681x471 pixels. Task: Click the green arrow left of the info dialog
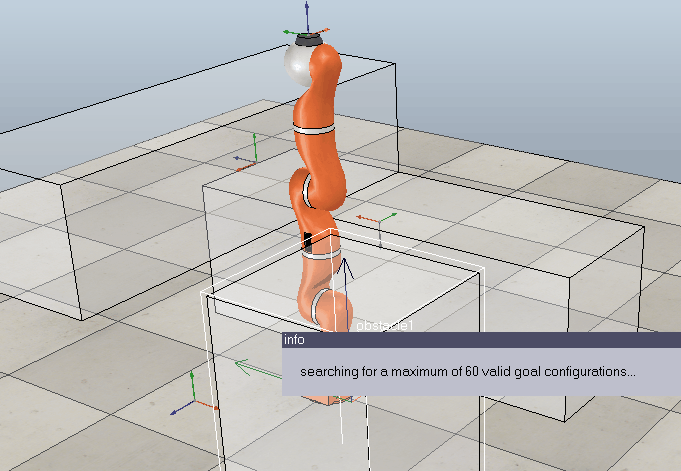(258, 369)
